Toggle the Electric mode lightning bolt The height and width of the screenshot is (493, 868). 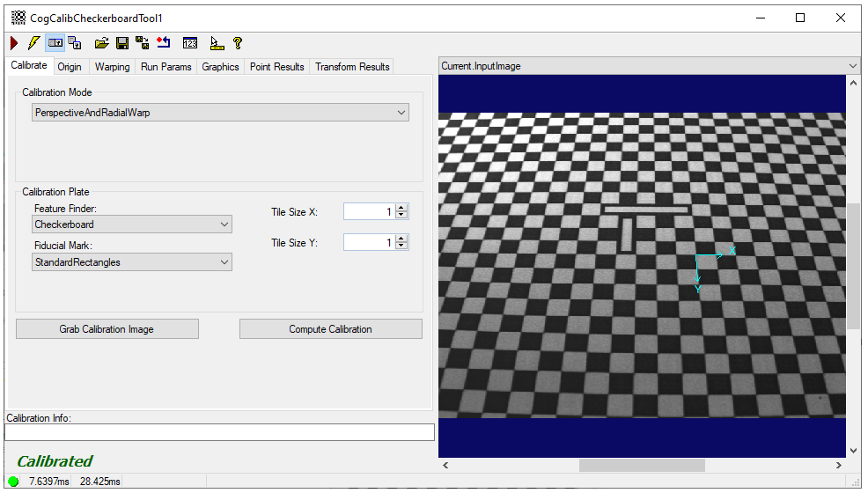click(33, 42)
